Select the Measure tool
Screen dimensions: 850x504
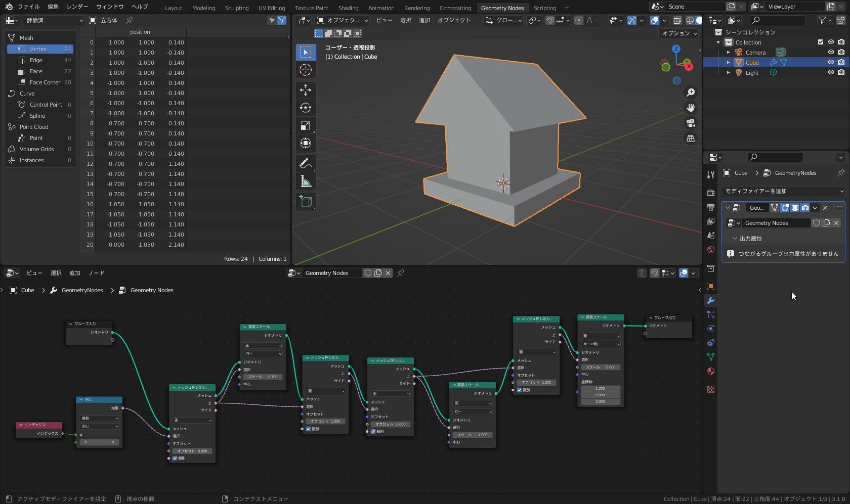point(306,181)
